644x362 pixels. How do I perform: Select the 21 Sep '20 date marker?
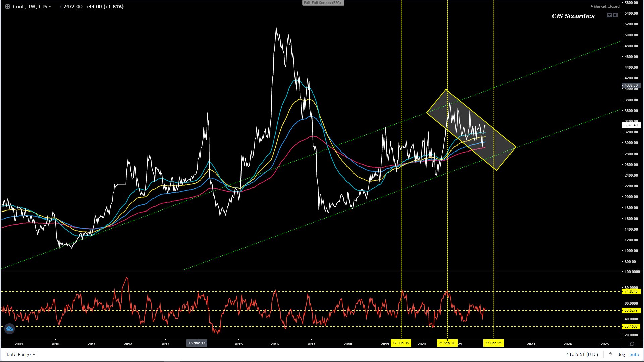tap(447, 343)
